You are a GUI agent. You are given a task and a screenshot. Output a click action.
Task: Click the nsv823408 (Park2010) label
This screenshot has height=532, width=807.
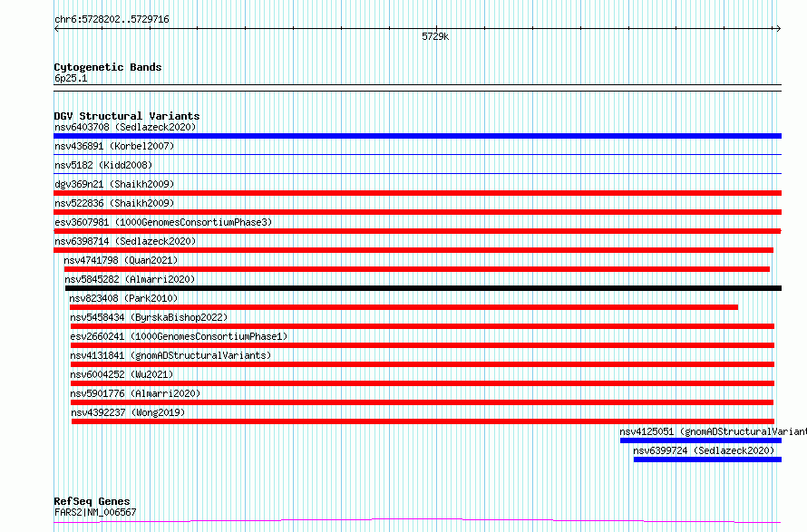click(x=123, y=298)
